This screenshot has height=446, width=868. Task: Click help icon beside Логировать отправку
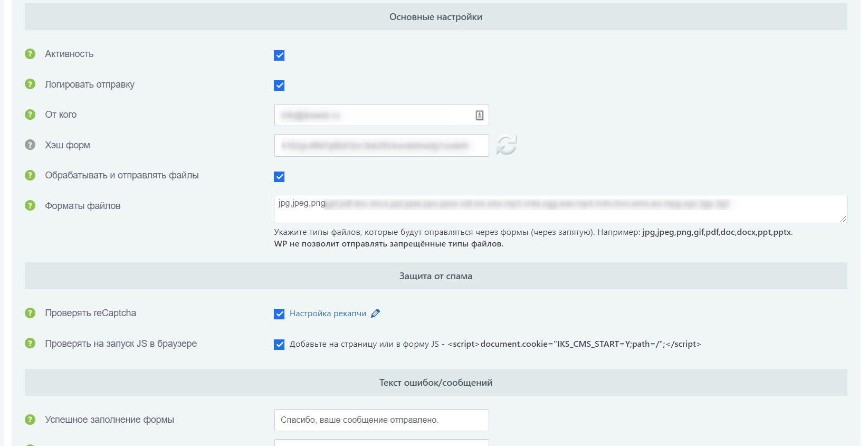click(30, 84)
